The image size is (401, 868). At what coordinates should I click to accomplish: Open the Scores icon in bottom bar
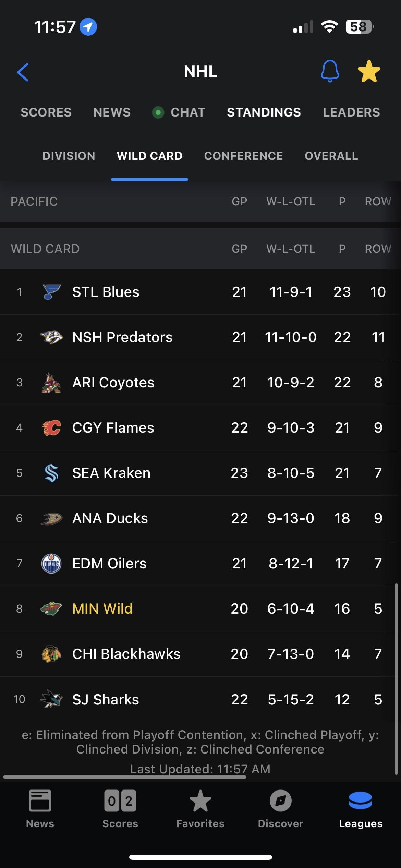(x=120, y=801)
